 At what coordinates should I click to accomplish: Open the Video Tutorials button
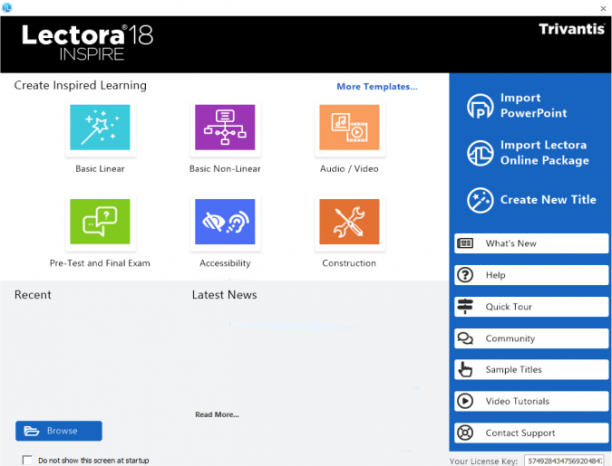pos(531,401)
